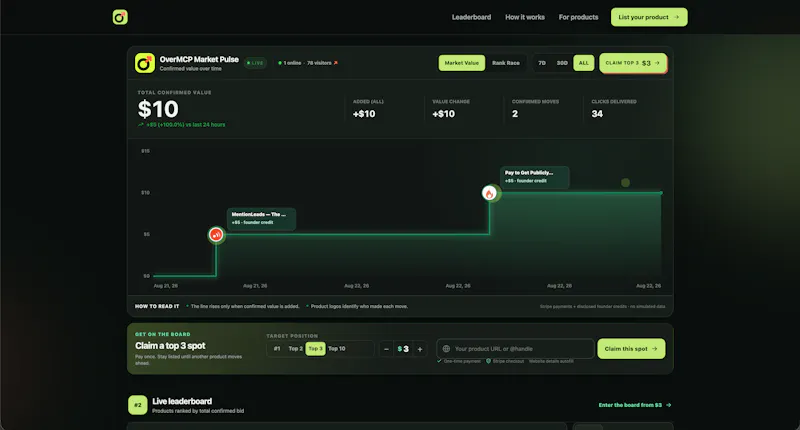Select the ALL time range
Screen dimensions: 800x430
(x=584, y=63)
